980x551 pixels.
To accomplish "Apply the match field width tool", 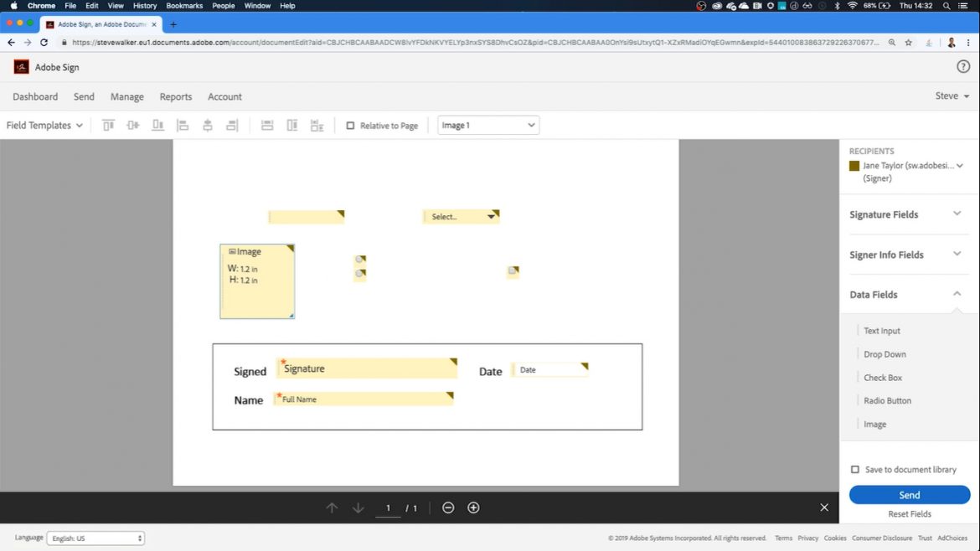I will [266, 124].
